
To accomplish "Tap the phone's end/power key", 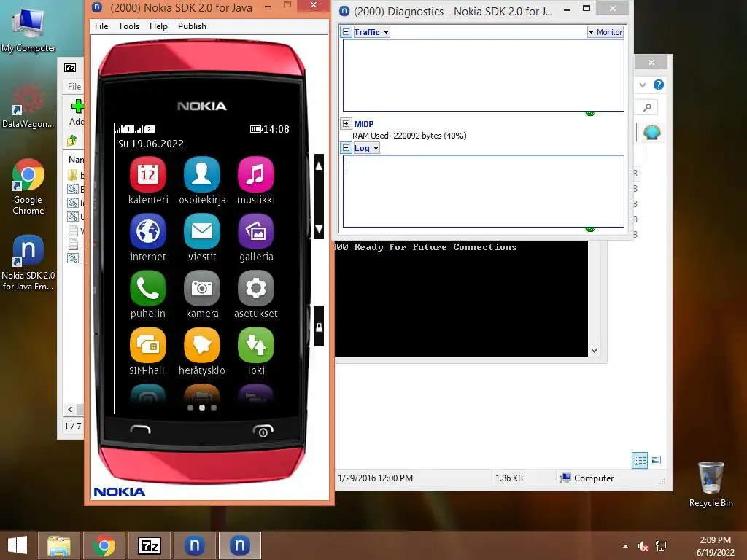I will (263, 430).
